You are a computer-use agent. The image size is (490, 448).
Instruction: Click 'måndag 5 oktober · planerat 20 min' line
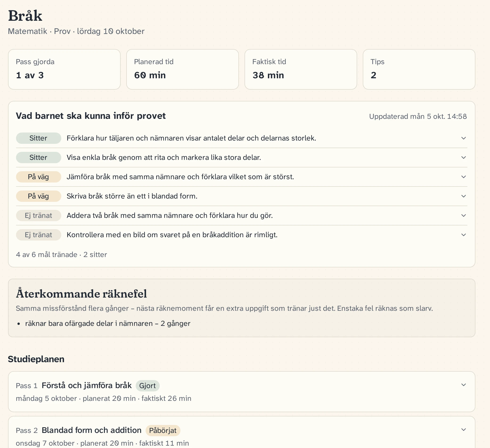click(104, 399)
